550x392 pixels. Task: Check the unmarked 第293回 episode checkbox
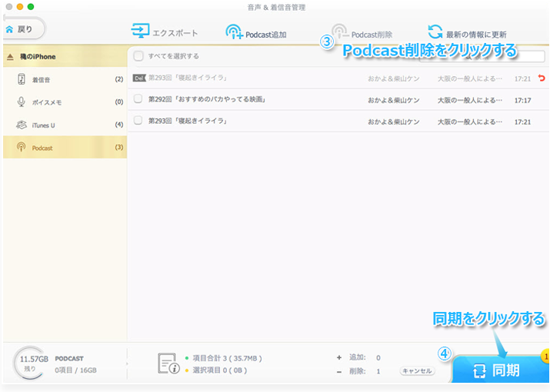pyautogui.click(x=138, y=121)
